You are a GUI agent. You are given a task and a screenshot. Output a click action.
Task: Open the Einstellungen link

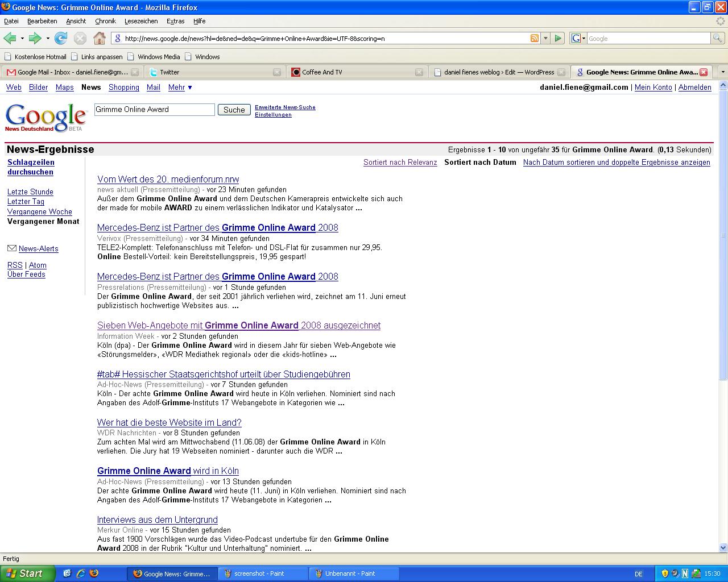[273, 115]
